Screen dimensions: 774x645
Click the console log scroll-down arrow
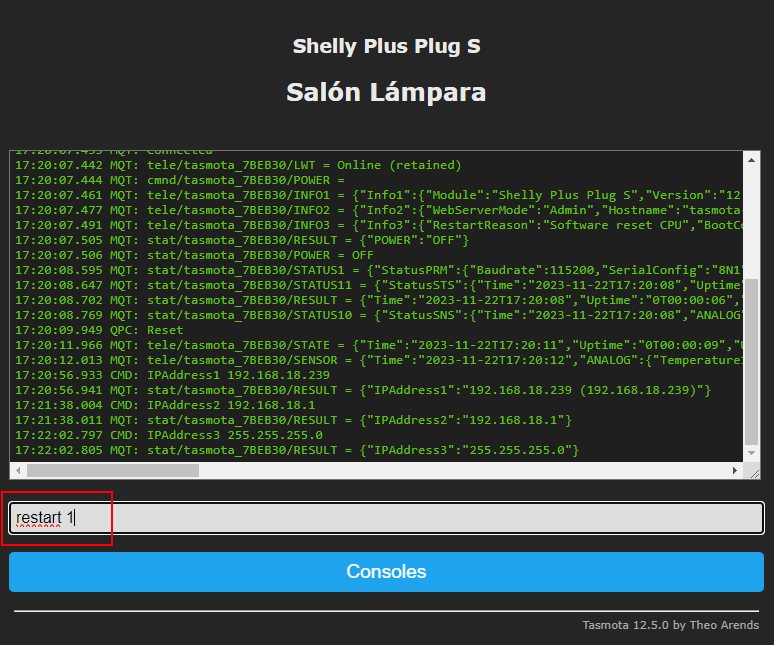click(753, 453)
